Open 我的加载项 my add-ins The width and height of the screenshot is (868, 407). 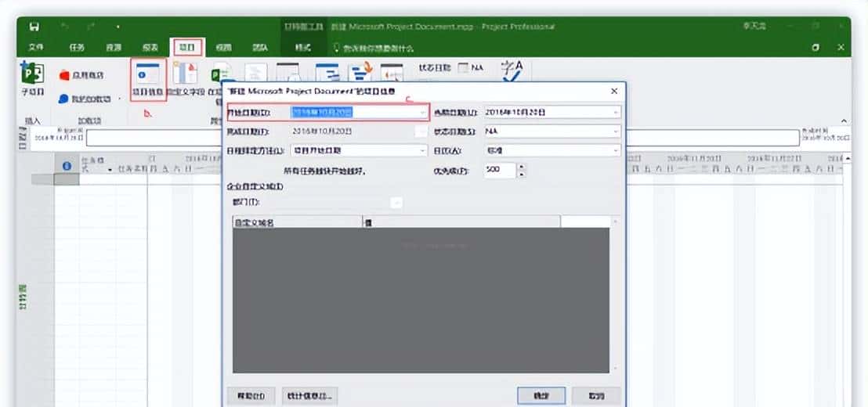point(84,99)
